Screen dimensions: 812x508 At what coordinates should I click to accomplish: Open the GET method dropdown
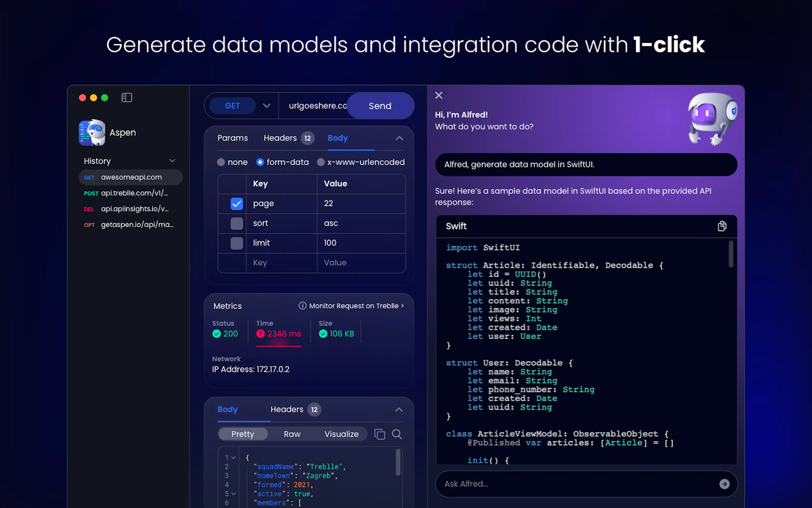coord(267,106)
